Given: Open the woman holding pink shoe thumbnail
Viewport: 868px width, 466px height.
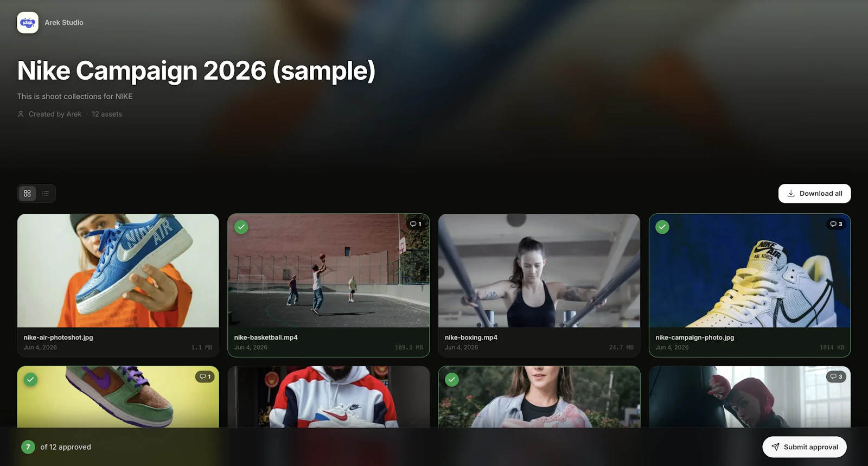Looking at the screenshot, I should click(539, 397).
